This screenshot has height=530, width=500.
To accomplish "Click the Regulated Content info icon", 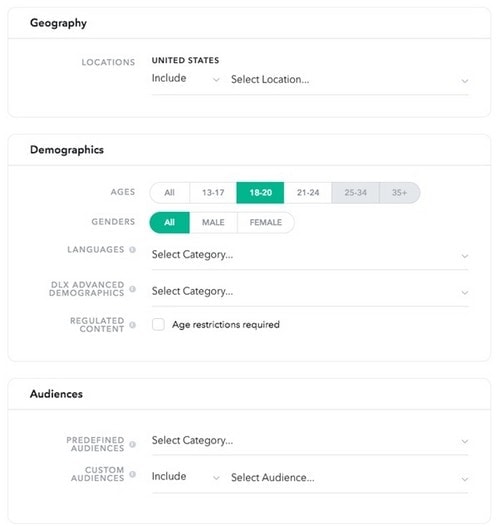I will coord(133,325).
